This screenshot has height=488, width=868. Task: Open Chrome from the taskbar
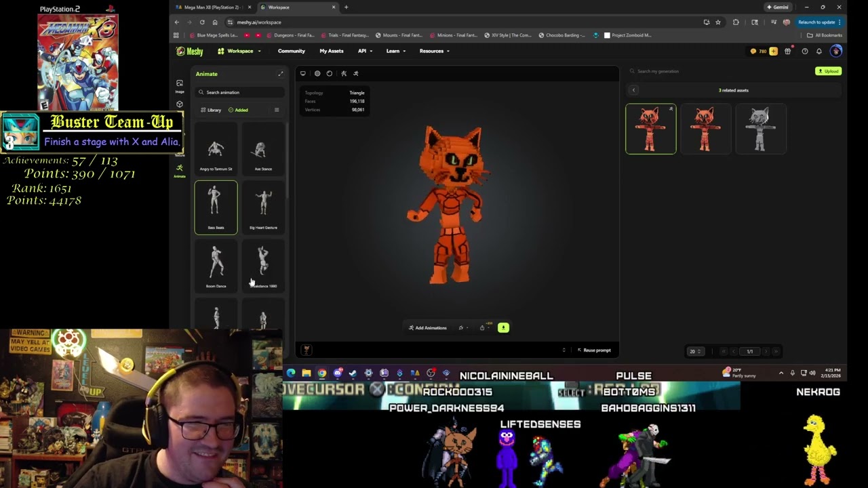coord(321,373)
